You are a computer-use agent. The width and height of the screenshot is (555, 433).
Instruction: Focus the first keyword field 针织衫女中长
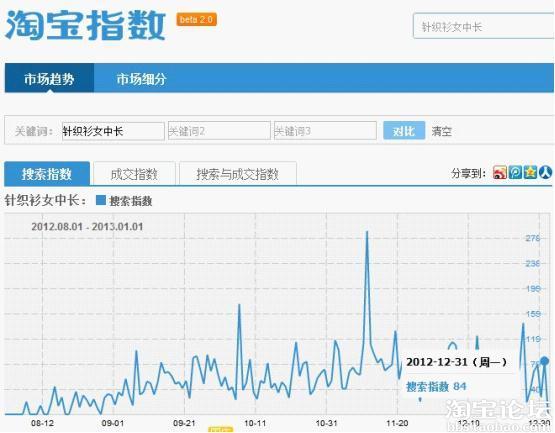pos(113,131)
